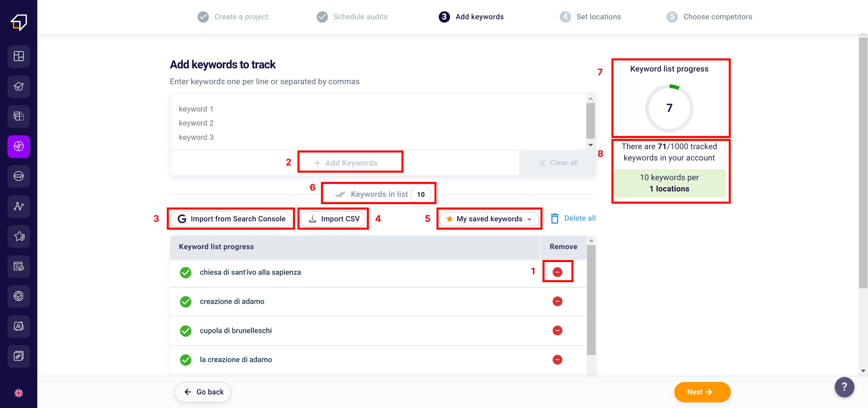Open the dashboard grid icon in sidebar

tap(19, 56)
